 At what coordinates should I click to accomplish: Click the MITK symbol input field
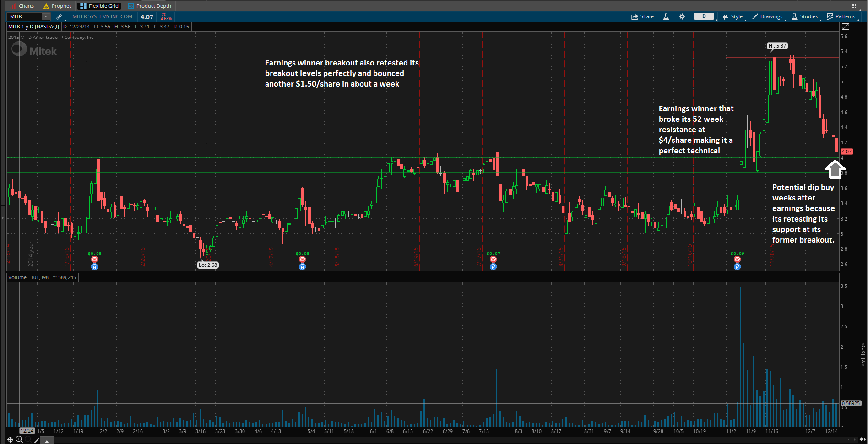pyautogui.click(x=25, y=16)
